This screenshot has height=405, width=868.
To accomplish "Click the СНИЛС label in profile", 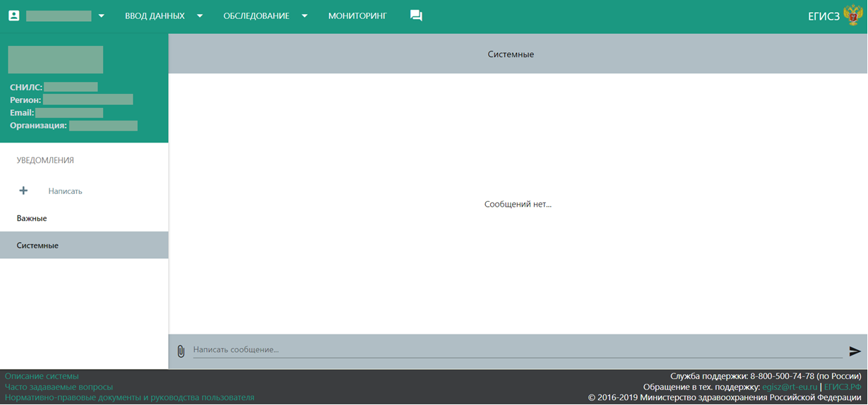I will click(26, 87).
